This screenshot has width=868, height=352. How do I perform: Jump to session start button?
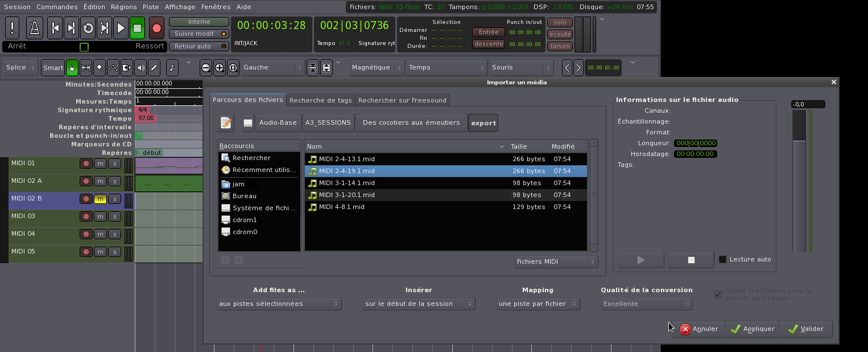(54, 28)
